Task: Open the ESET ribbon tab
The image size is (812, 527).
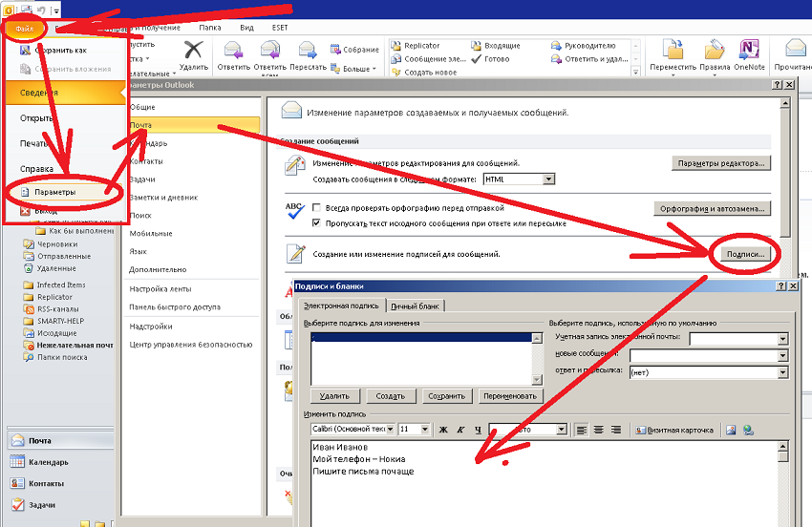Action: pyautogui.click(x=280, y=28)
